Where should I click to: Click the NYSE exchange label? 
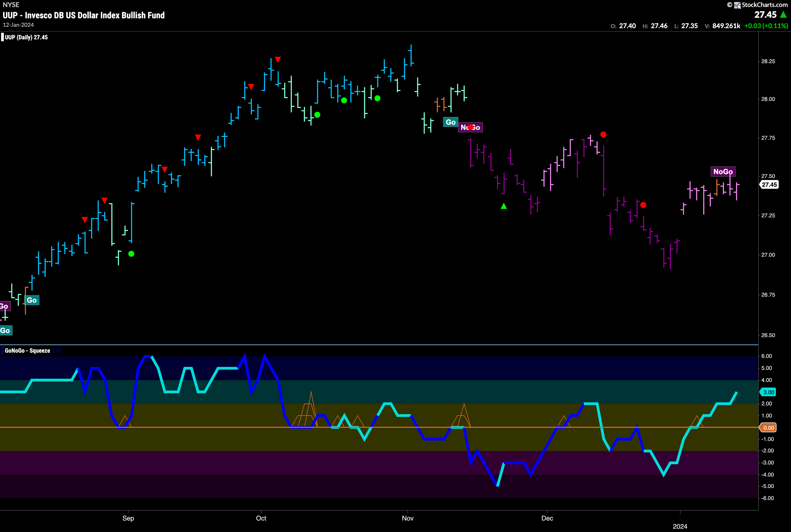11,5
